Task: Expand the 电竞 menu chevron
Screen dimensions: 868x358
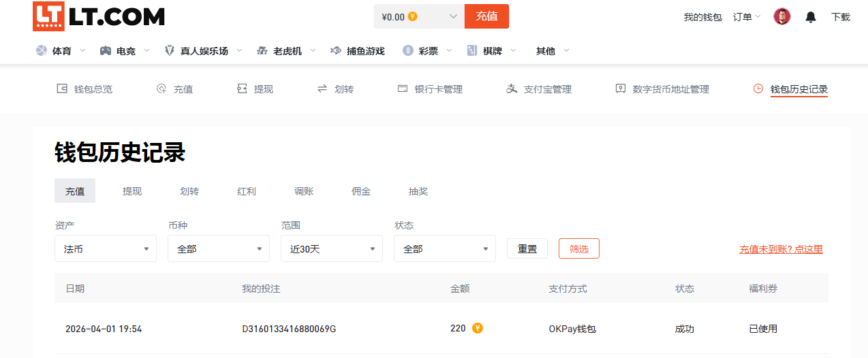Action: (x=146, y=50)
